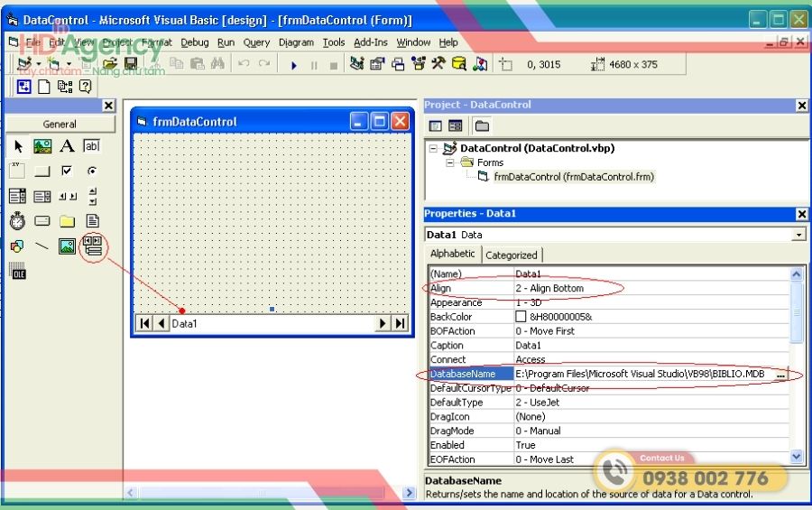Click the Find binoculars toolbar icon
Viewport: 812px width, 510px height.
point(217,64)
